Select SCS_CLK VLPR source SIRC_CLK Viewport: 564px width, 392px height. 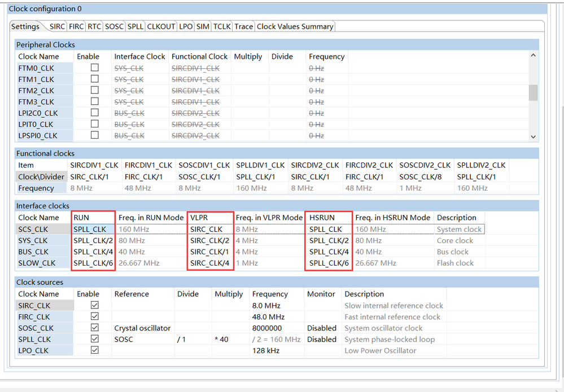click(211, 229)
